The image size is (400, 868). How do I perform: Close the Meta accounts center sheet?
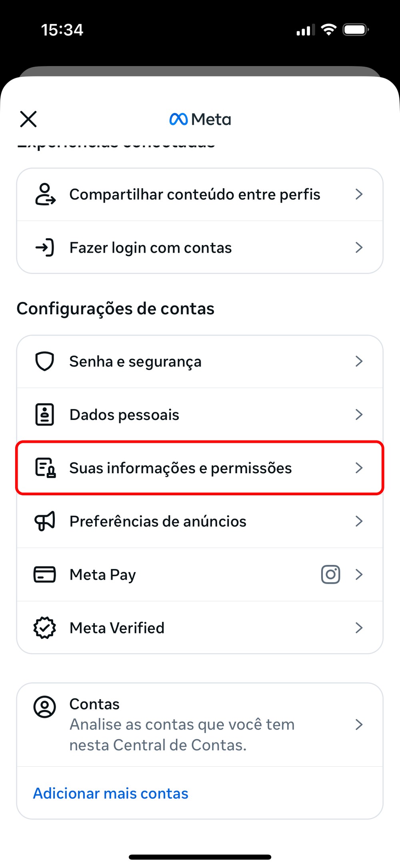click(x=28, y=119)
